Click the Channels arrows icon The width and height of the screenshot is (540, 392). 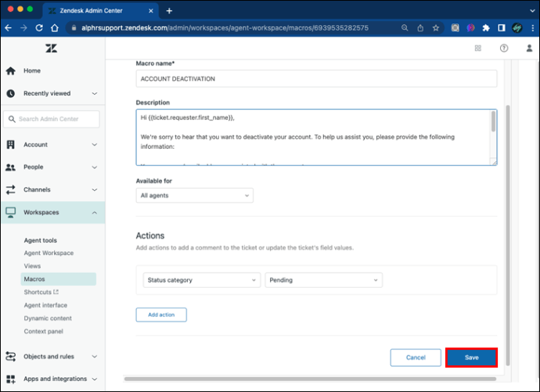pyautogui.click(x=11, y=189)
